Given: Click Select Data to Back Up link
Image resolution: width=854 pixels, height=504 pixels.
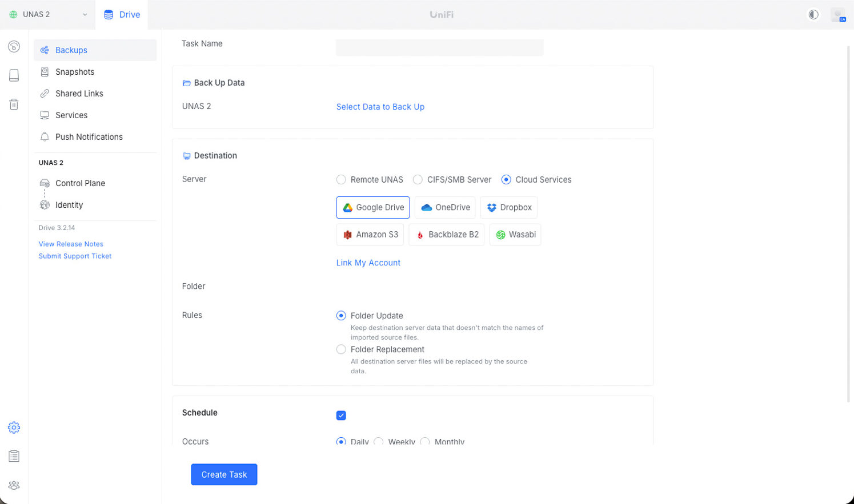Looking at the screenshot, I should point(380,107).
